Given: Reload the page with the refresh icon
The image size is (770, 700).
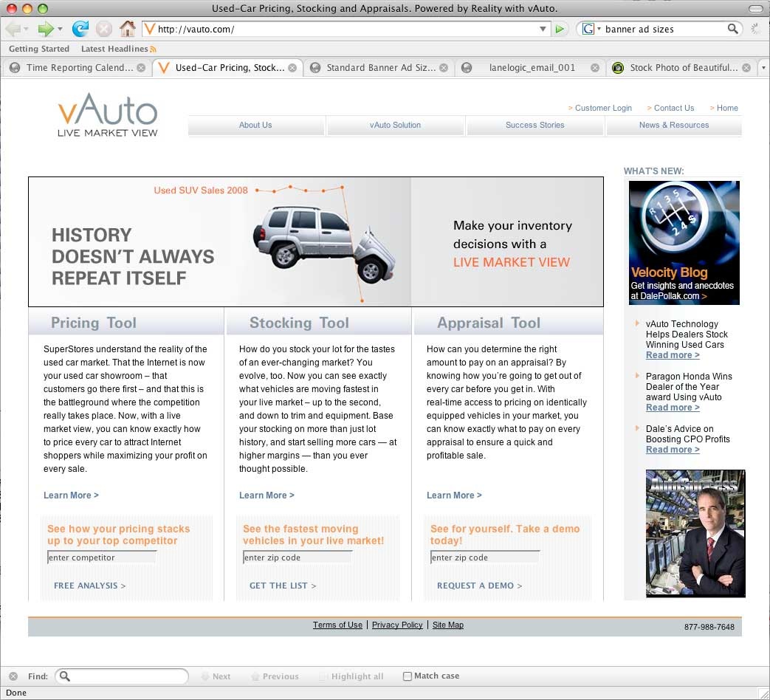Looking at the screenshot, I should tap(80, 29).
